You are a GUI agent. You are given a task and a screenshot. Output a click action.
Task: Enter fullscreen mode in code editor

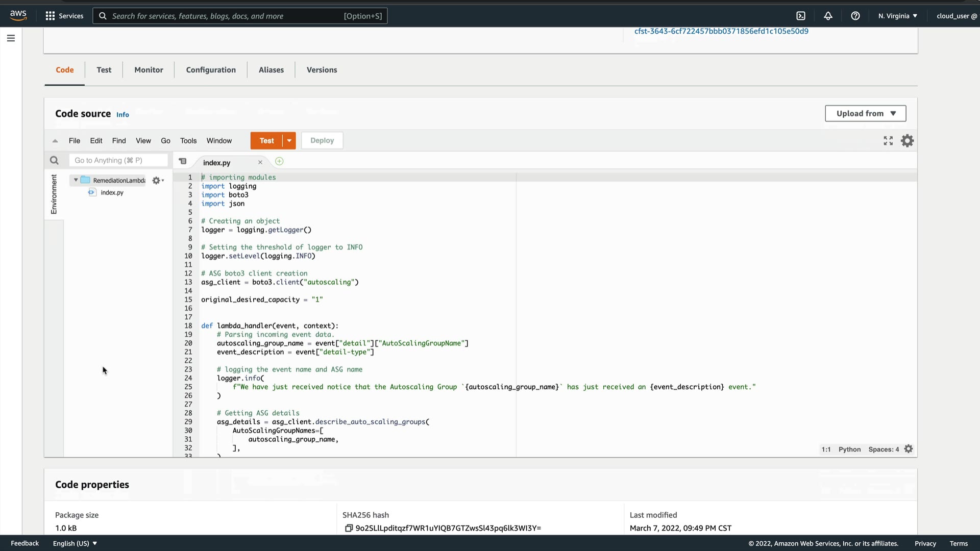tap(888, 141)
